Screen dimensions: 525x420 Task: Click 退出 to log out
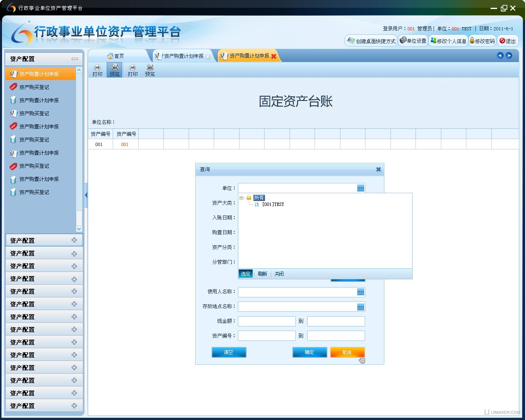click(508, 41)
